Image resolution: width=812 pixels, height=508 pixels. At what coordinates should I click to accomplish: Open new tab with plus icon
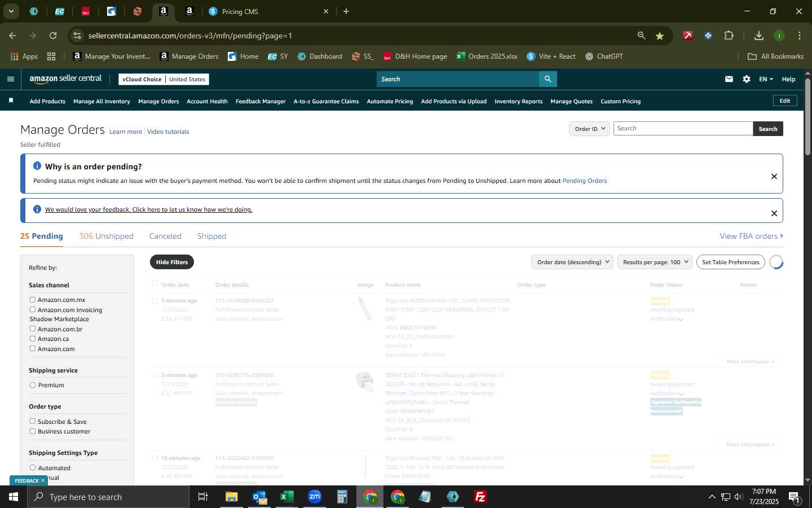[x=346, y=11]
